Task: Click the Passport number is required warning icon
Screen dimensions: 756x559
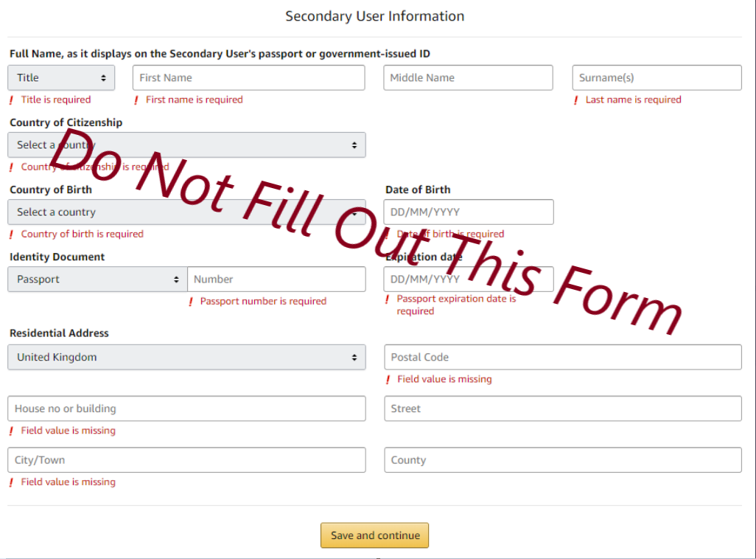Action: coord(191,302)
